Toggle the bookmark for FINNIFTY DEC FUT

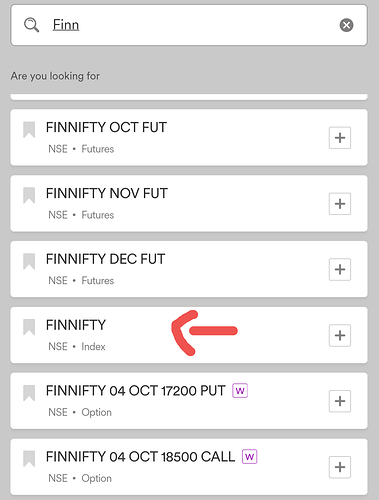pos(29,261)
